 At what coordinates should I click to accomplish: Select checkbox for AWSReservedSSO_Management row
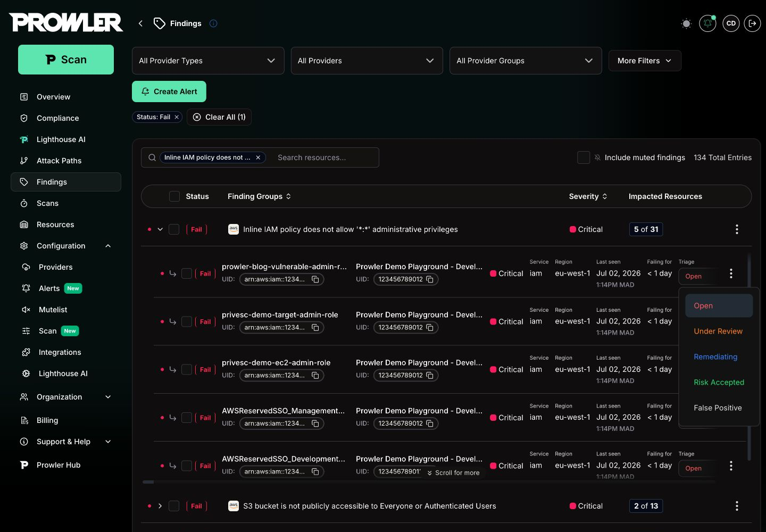coord(187,418)
